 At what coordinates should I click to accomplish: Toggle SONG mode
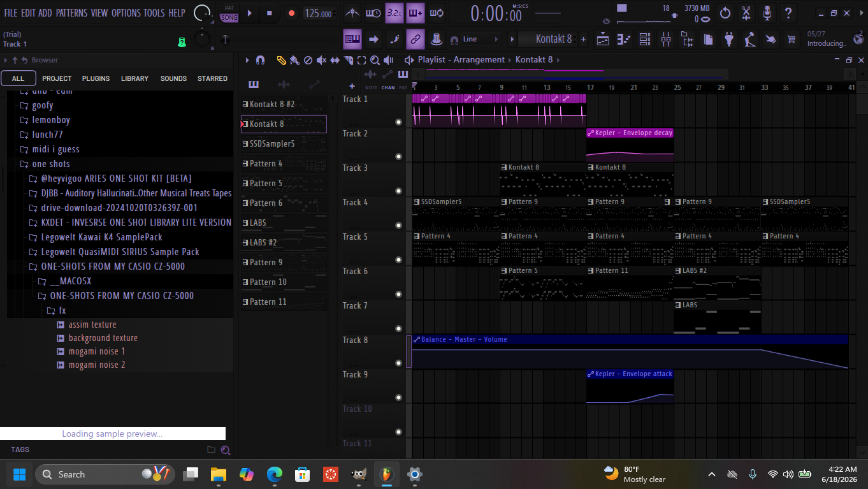pyautogui.click(x=229, y=18)
